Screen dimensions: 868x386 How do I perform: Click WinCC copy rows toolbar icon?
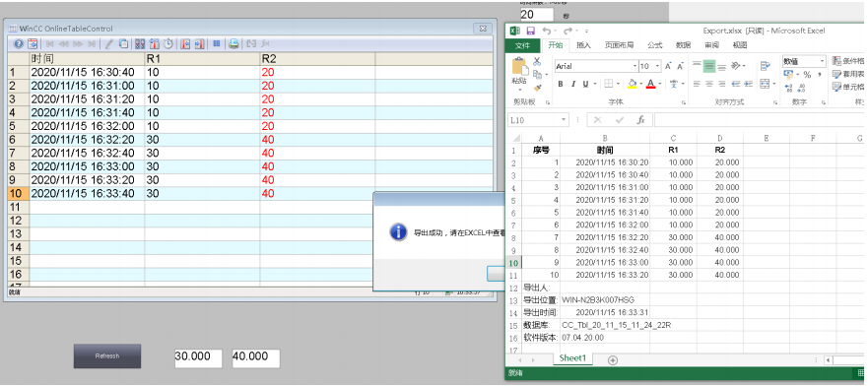pos(123,43)
